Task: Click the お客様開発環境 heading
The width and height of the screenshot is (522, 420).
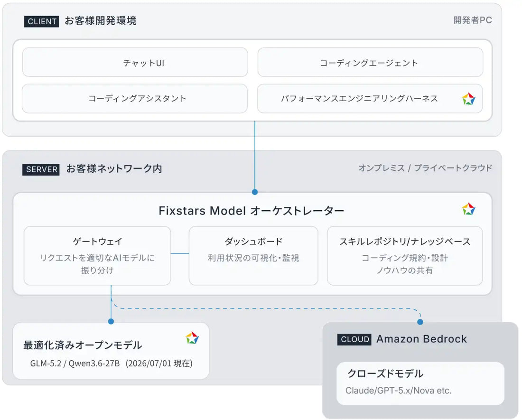Action: pos(101,20)
